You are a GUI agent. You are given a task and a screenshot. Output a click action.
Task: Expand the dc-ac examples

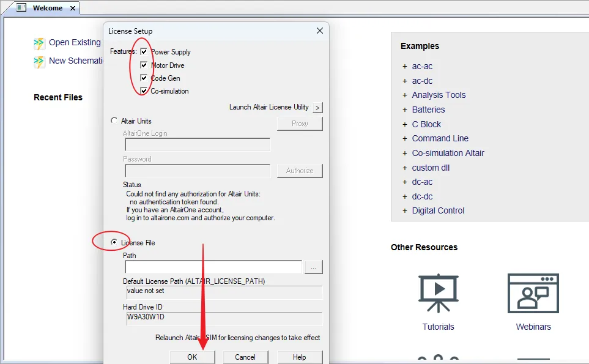pos(404,182)
